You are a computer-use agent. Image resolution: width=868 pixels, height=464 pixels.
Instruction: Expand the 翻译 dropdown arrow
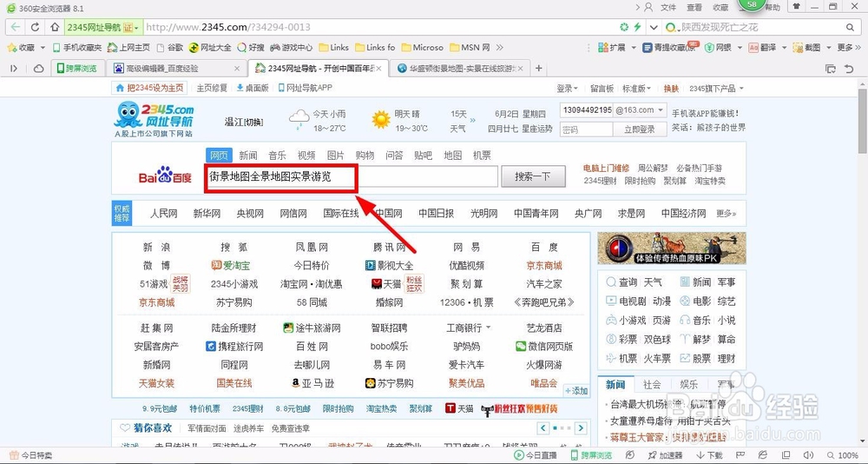tap(785, 48)
